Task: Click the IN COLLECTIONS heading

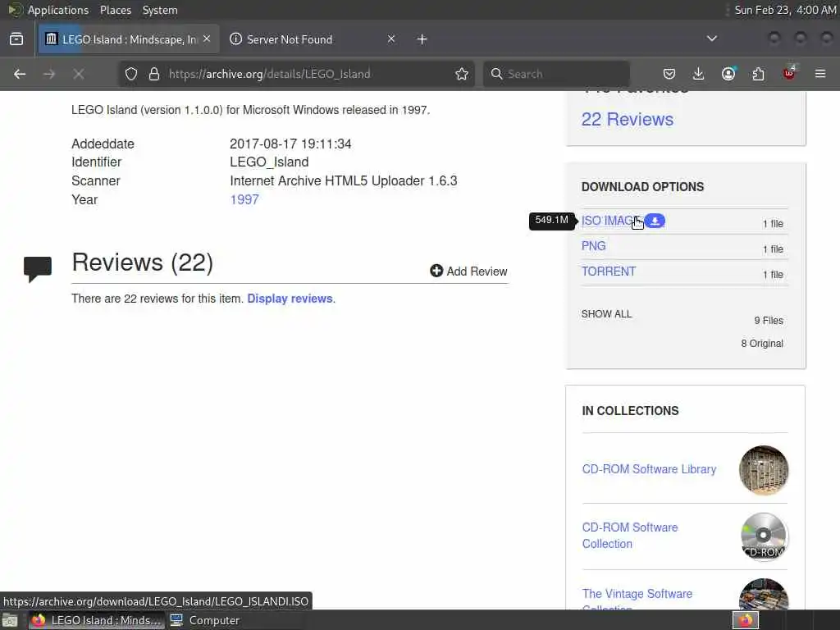Action: pyautogui.click(x=630, y=411)
